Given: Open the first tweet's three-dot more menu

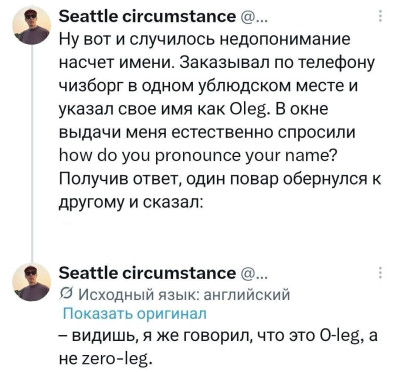Looking at the screenshot, I should click(x=381, y=16).
